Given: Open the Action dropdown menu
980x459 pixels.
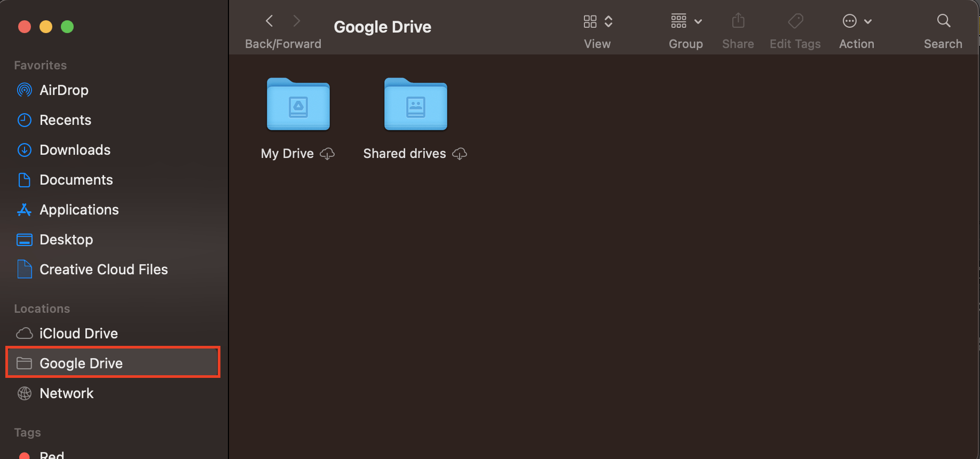Looking at the screenshot, I should (856, 22).
